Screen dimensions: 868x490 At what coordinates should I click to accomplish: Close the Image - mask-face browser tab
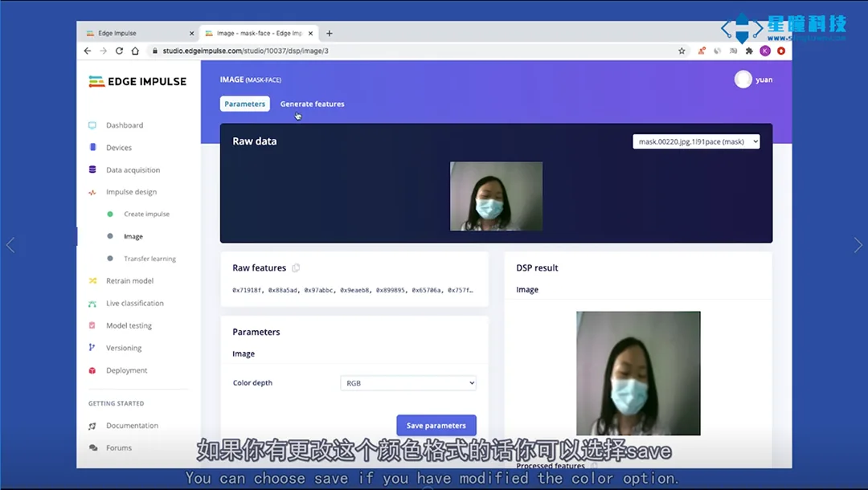coord(310,33)
